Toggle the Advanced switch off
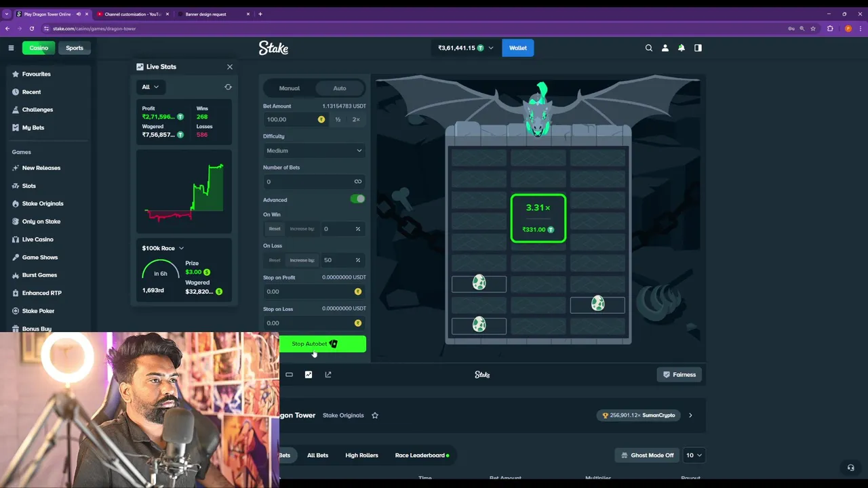The image size is (868, 488). tap(357, 199)
